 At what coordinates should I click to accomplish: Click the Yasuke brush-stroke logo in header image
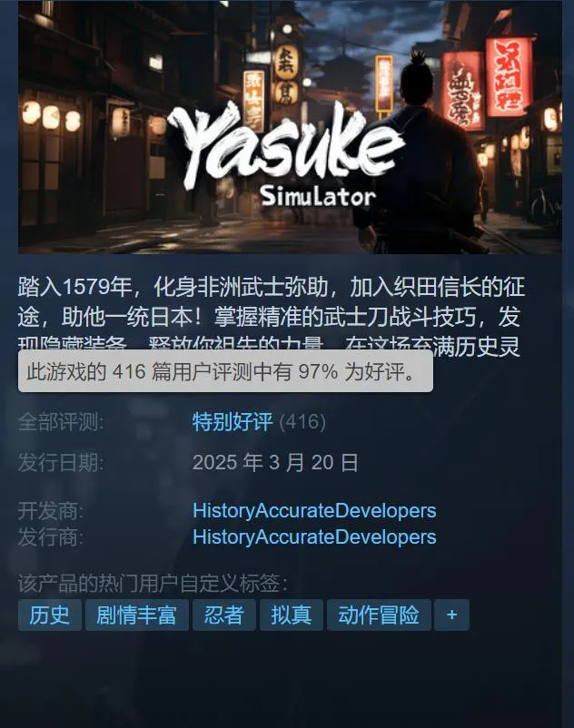286,146
